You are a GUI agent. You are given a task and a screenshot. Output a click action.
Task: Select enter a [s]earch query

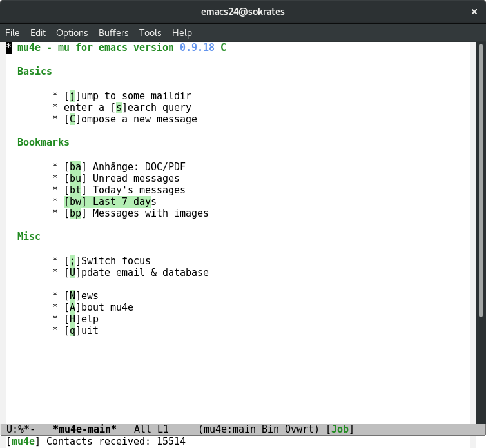click(128, 107)
